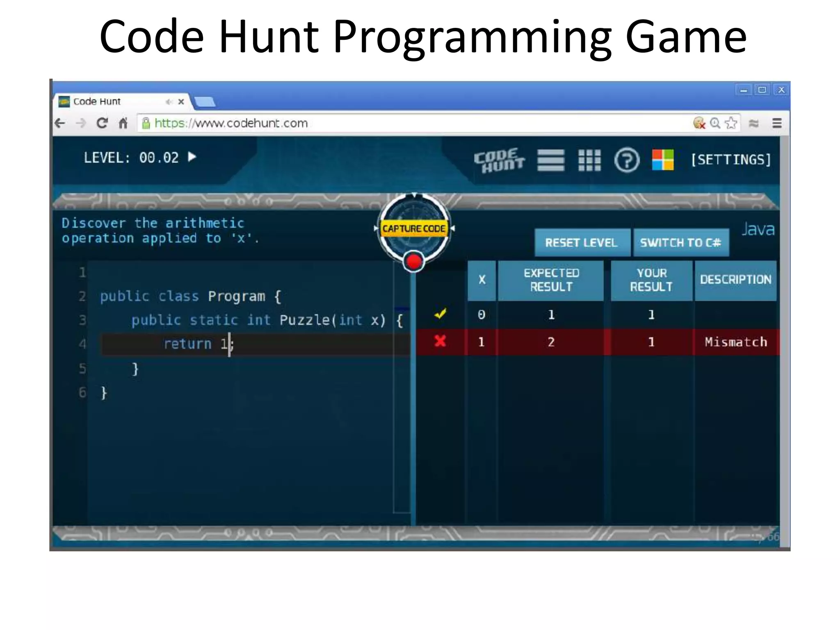
Task: Open the help question mark icon
Action: click(627, 160)
